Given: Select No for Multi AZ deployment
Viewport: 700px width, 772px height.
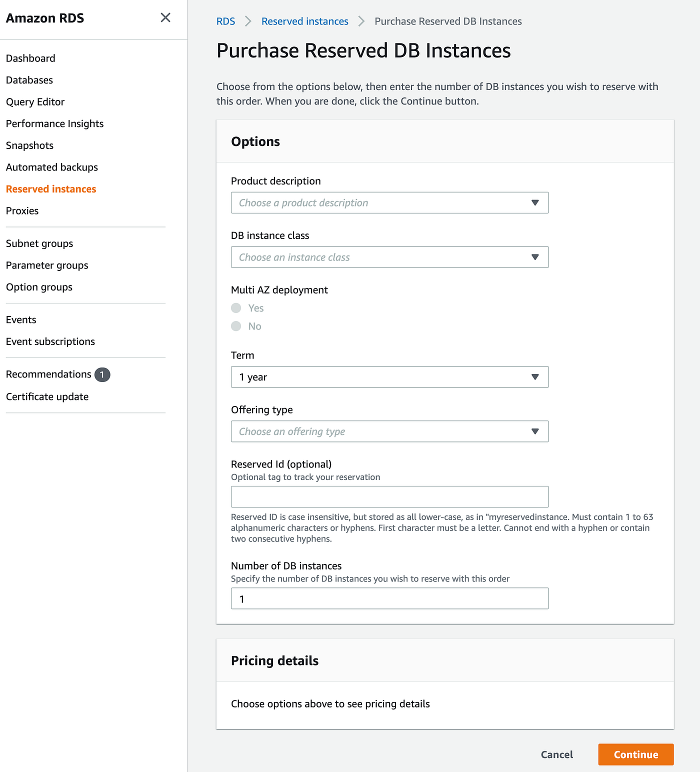Looking at the screenshot, I should pos(235,326).
